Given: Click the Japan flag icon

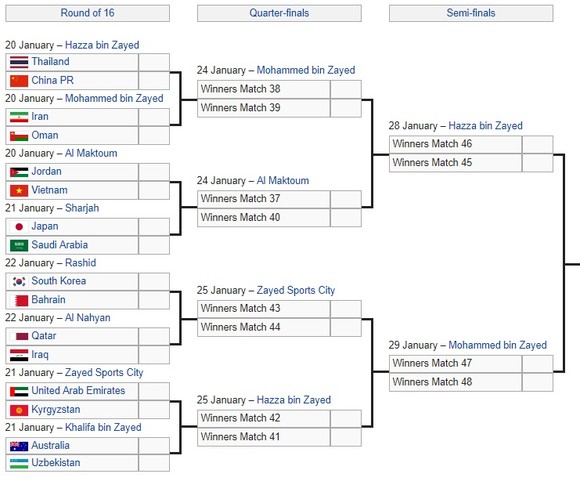Looking at the screenshot, I should click(x=19, y=227).
